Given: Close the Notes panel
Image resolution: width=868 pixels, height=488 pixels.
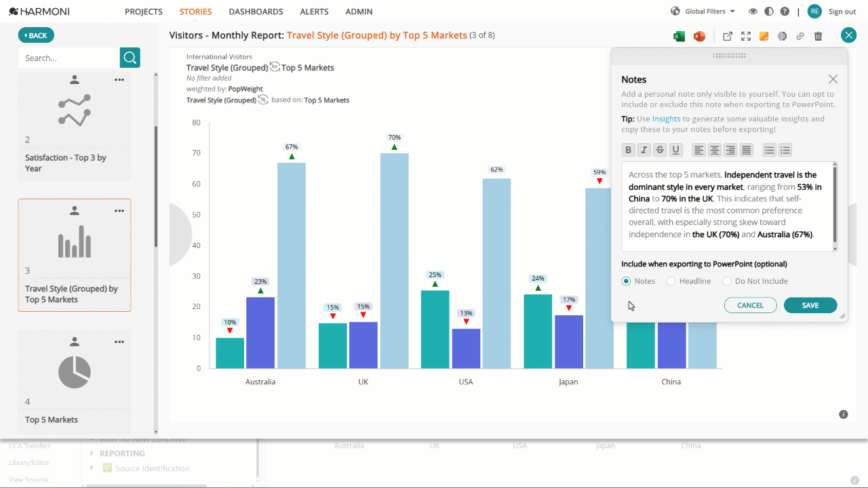Looking at the screenshot, I should [833, 79].
